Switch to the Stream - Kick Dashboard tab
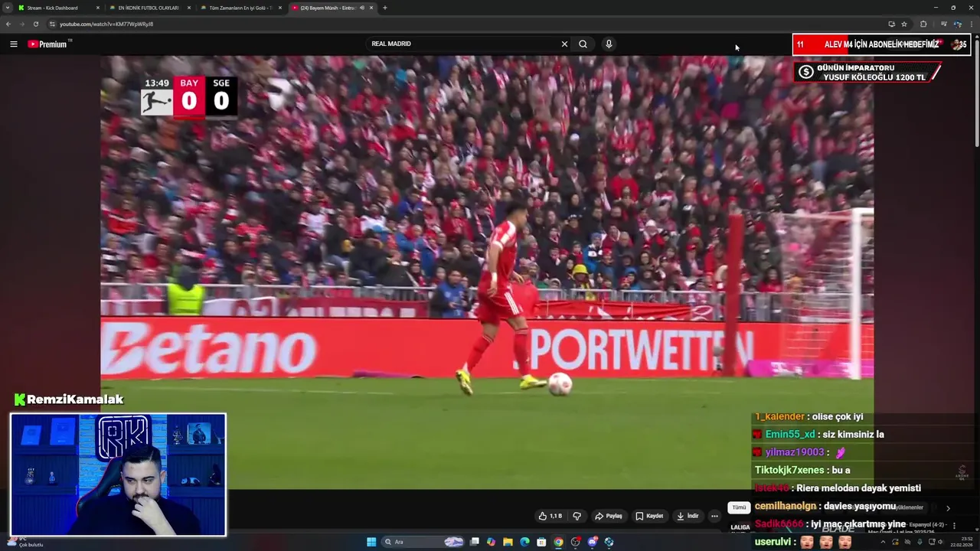980x551 pixels. click(x=54, y=8)
